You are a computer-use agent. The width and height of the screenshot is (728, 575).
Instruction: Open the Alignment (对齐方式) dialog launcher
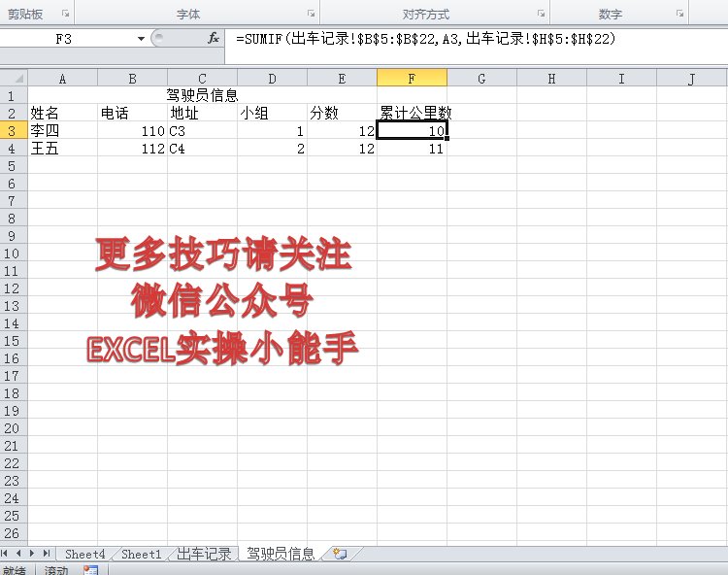tap(541, 14)
